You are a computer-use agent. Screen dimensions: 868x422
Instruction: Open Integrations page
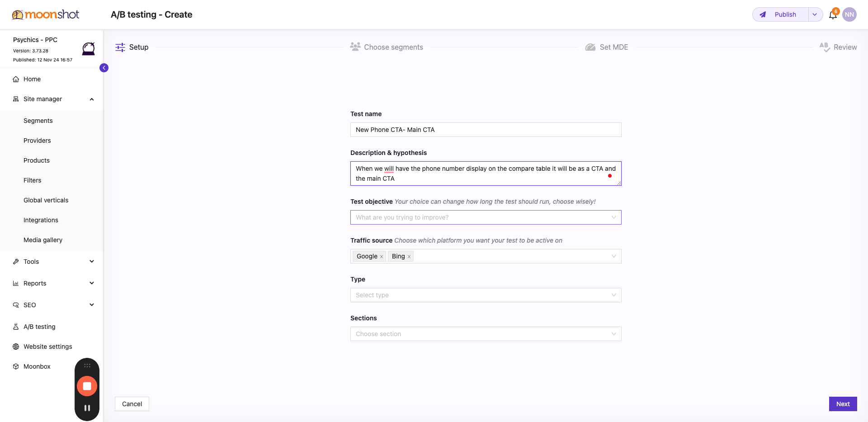coord(41,220)
